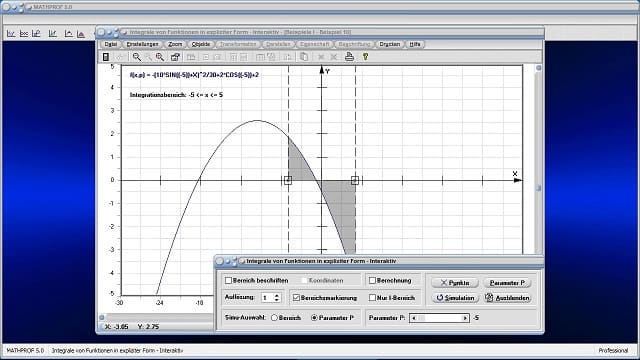This screenshot has width=640, height=360.
Task: Click the MATHPROF 5.0 status bar label
Action: 25,351
